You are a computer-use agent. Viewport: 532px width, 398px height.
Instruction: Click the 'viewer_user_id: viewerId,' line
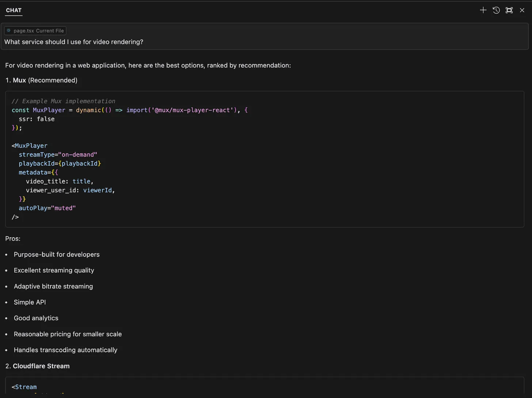70,190
